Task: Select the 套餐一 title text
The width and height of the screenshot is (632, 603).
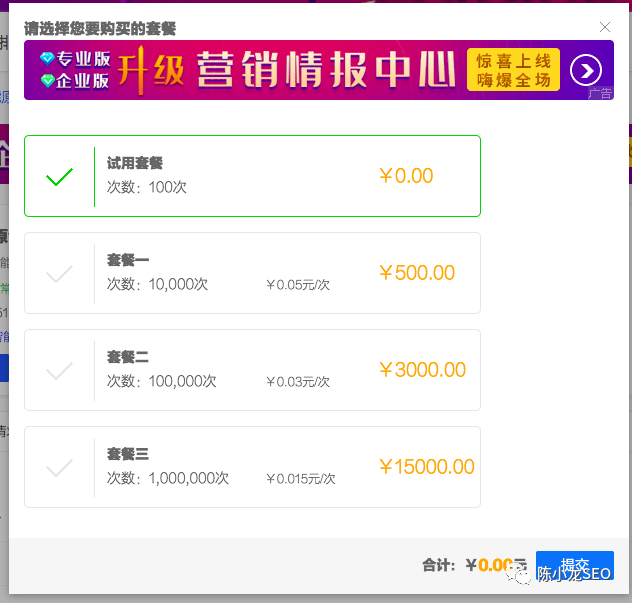Action: pyautogui.click(x=128, y=260)
